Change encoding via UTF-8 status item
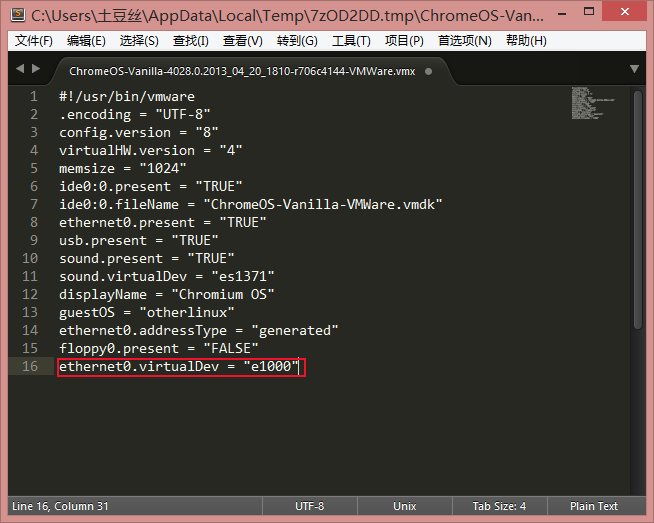The height and width of the screenshot is (523, 654). click(x=309, y=506)
